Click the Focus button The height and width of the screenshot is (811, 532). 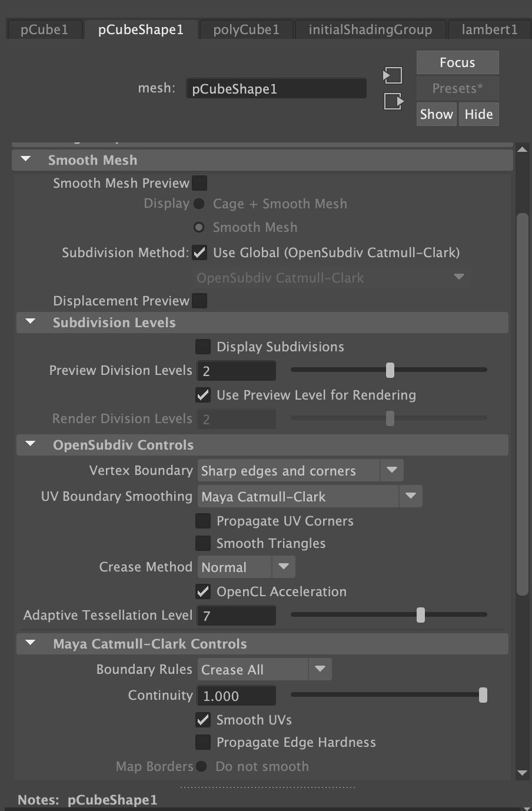[457, 62]
